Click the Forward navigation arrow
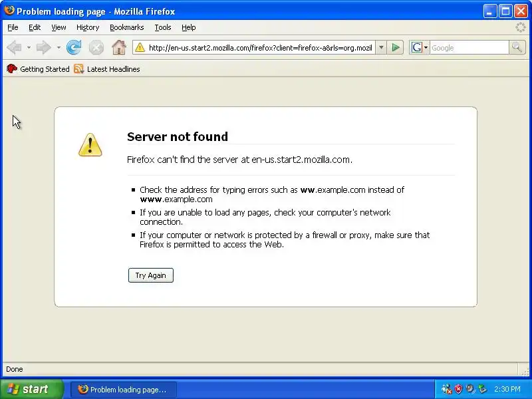532x399 pixels. (x=43, y=47)
